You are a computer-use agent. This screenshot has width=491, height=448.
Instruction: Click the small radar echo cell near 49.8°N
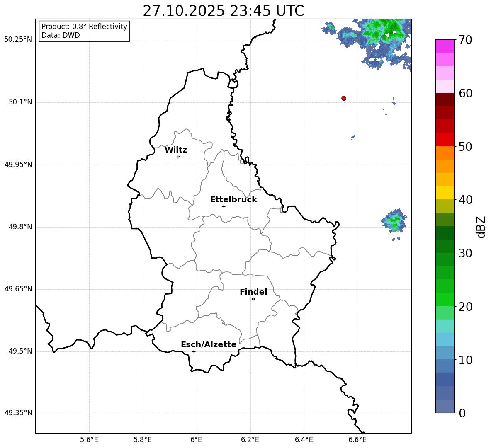pos(394,221)
